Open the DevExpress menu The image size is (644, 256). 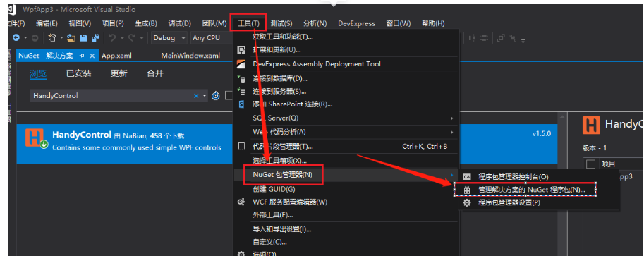click(x=356, y=24)
